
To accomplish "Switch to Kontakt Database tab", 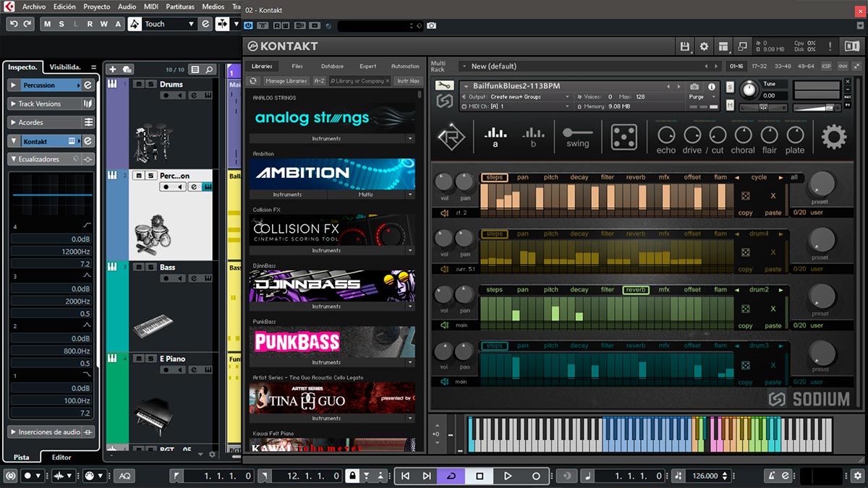I will coord(332,66).
